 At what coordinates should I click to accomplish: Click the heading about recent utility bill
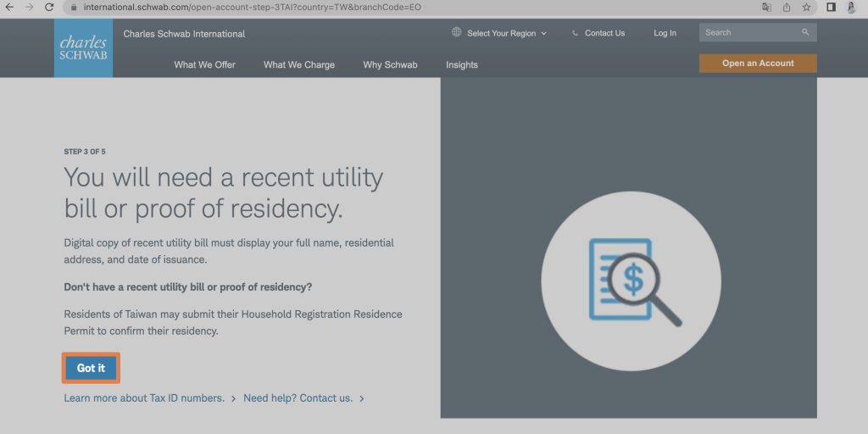coord(224,192)
